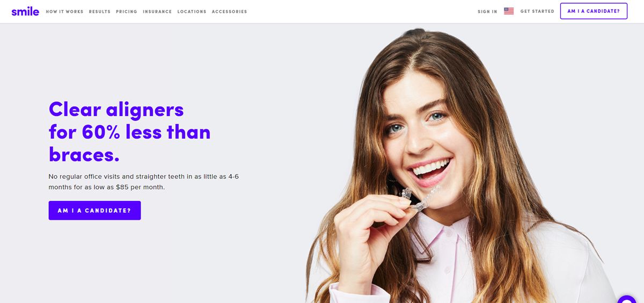Click the smile logo in the header
Screen dimensions: 644x303
[25, 11]
